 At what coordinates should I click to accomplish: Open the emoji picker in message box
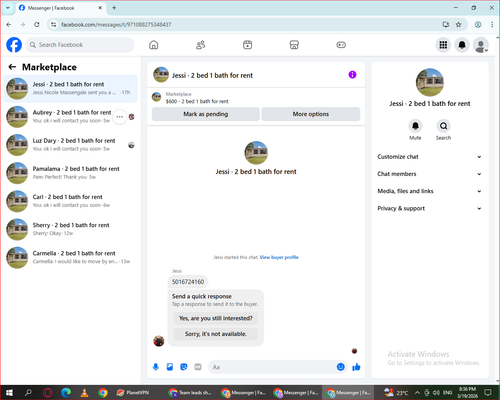(340, 367)
